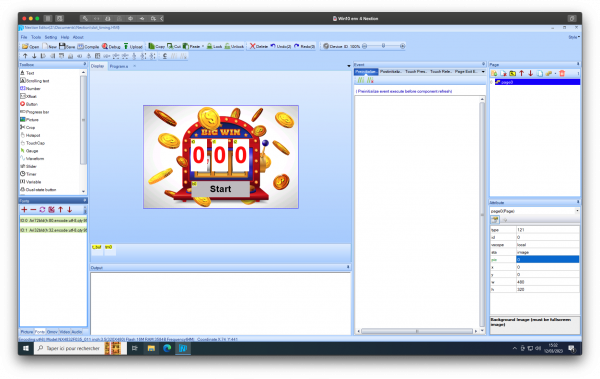Pin the Toolbox panel
The height and width of the screenshot is (379, 600).
click(84, 64)
